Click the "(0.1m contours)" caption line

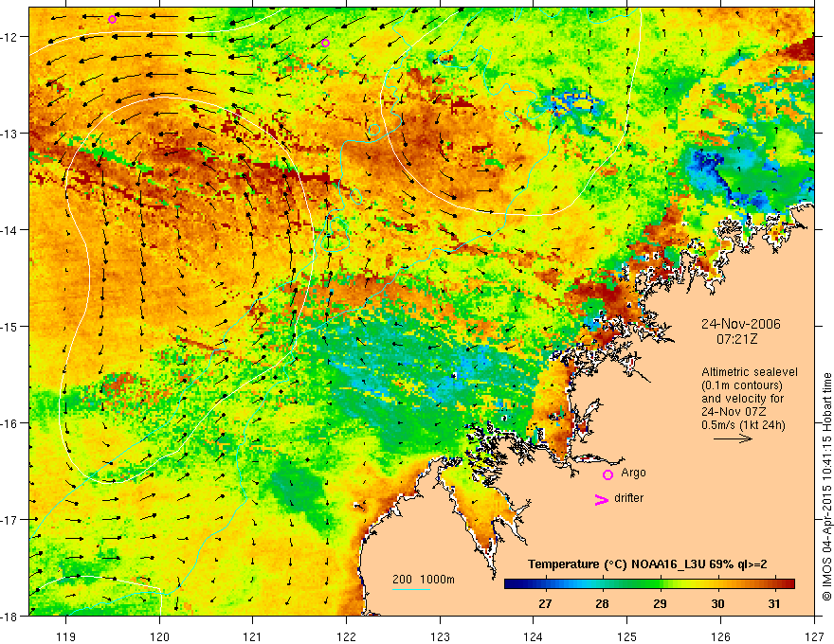(742, 385)
